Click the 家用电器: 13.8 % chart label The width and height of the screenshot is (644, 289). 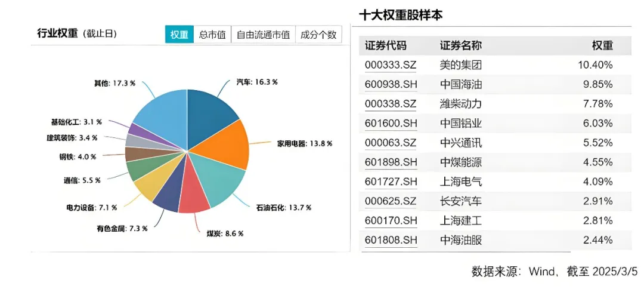(x=305, y=143)
